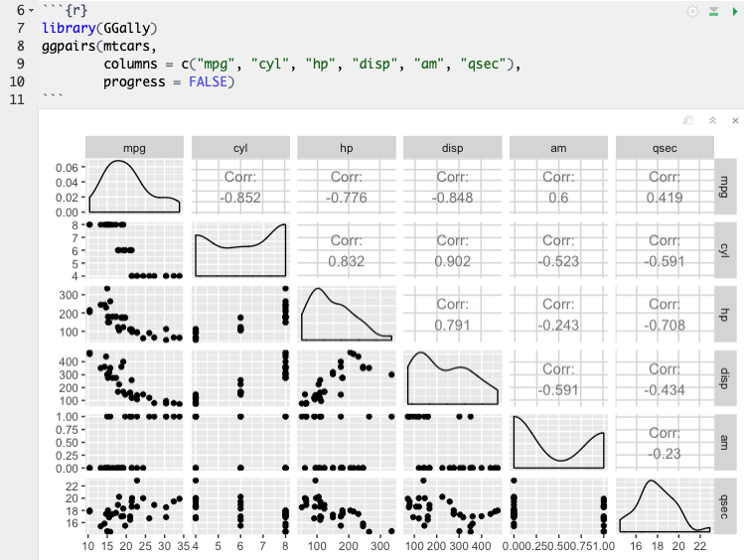The image size is (744, 560).
Task: Click the hp density plot panel
Action: (347, 314)
